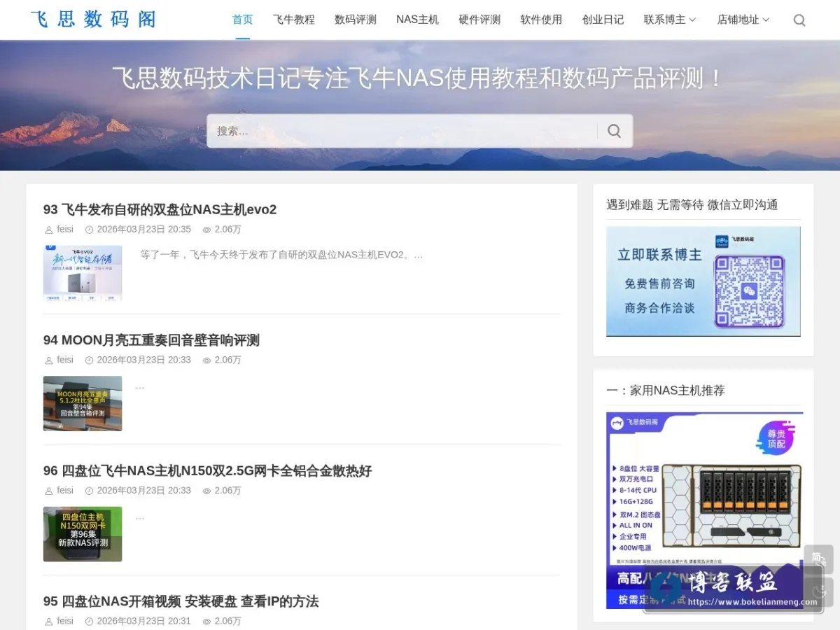Click the feisi author name under post 93

[x=65, y=229]
